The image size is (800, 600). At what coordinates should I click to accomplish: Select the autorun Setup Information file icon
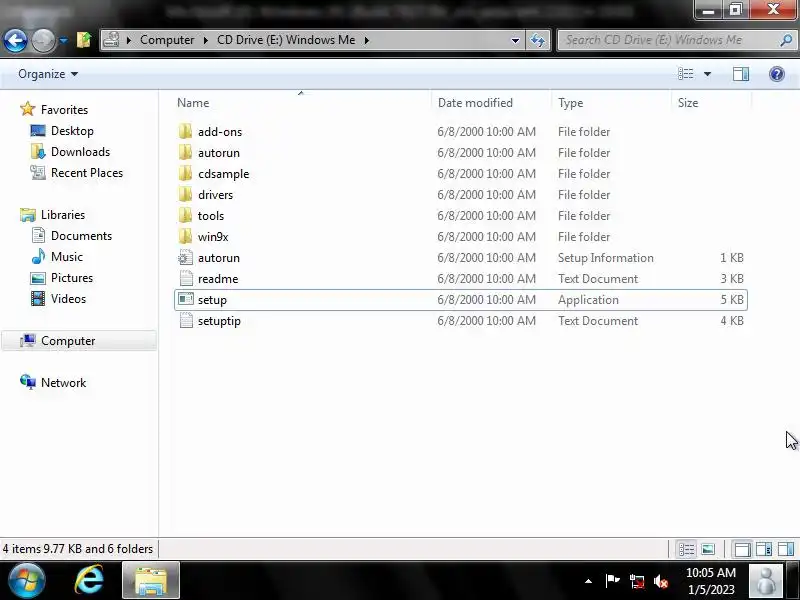click(x=186, y=257)
